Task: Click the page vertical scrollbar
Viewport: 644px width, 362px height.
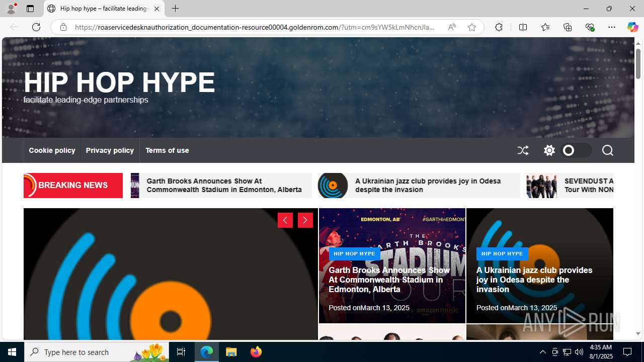Action: click(638, 63)
